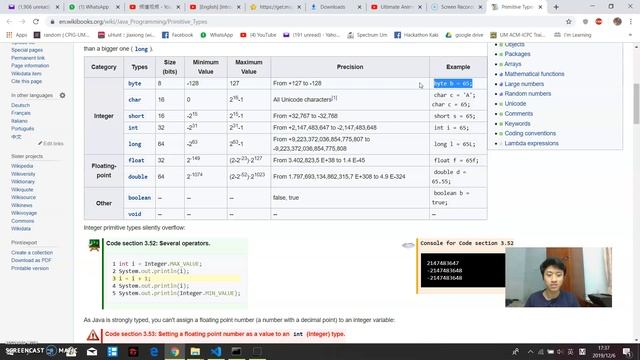The height and width of the screenshot is (360, 640).
Task: Switch to the Screen Recorder tab
Action: [456, 7]
